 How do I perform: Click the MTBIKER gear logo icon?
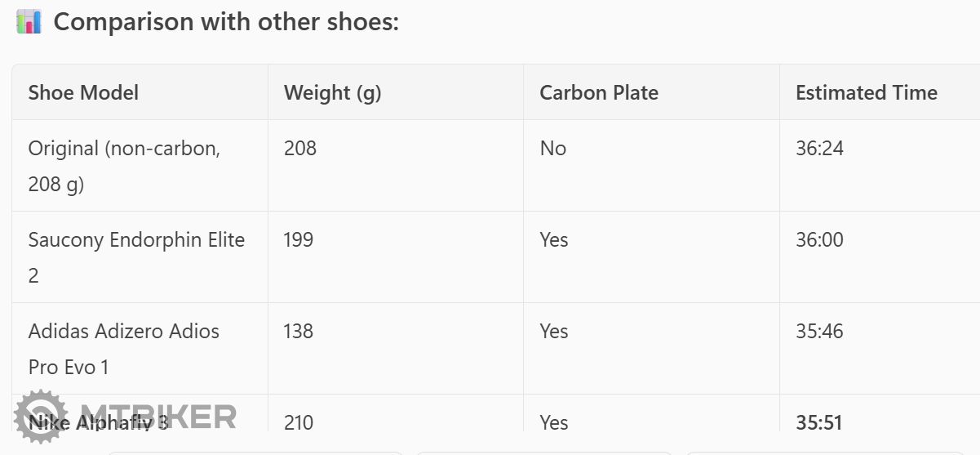41,417
